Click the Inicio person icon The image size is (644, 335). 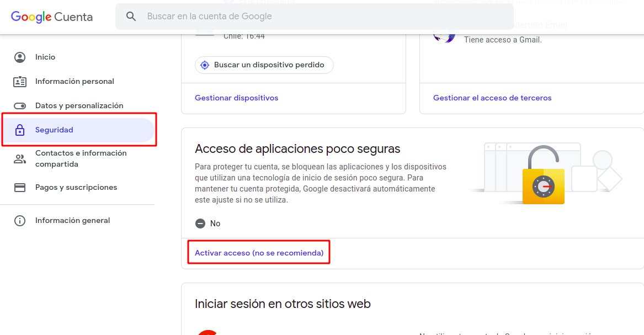pyautogui.click(x=20, y=57)
